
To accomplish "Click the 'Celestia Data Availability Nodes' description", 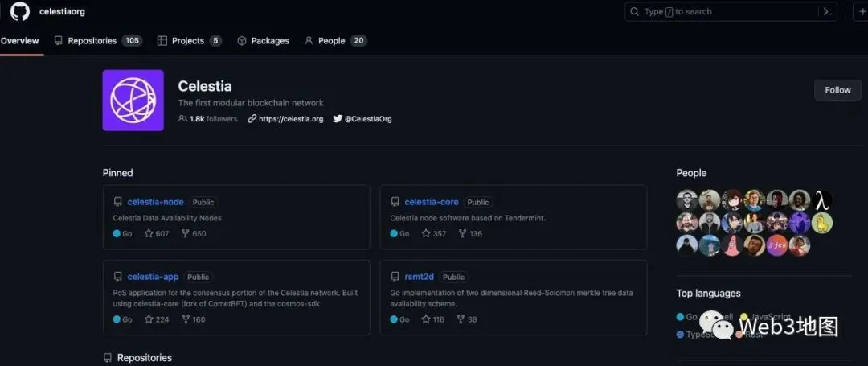I will [x=167, y=218].
